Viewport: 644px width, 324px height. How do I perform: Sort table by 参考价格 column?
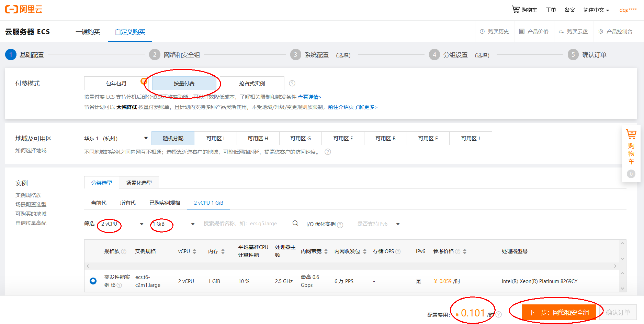(x=465, y=251)
